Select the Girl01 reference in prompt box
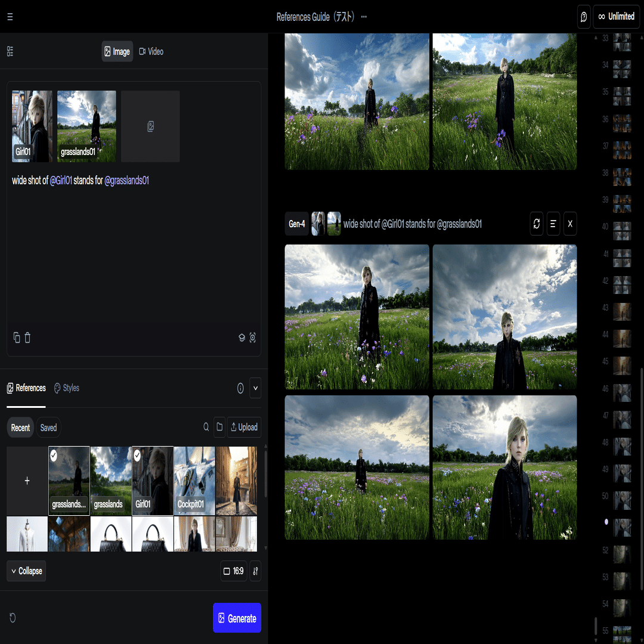Screen dimensions: 644x644 32,126
